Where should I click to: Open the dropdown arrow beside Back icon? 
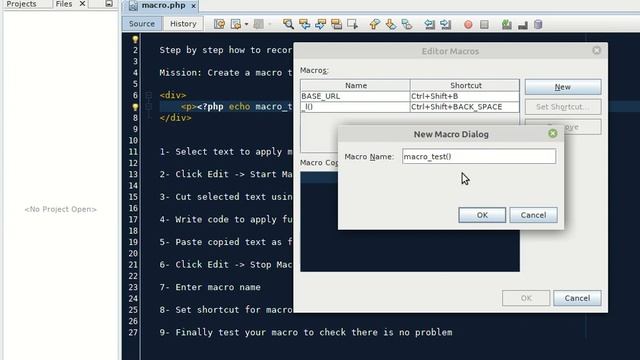[x=246, y=24]
